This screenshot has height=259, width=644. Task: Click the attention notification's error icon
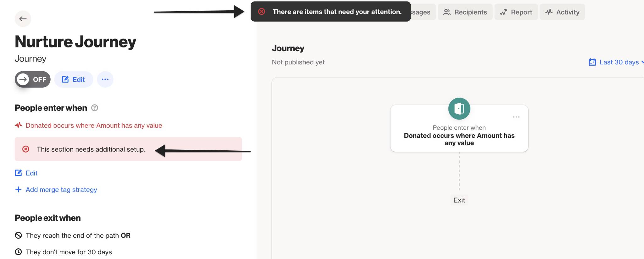point(262,12)
